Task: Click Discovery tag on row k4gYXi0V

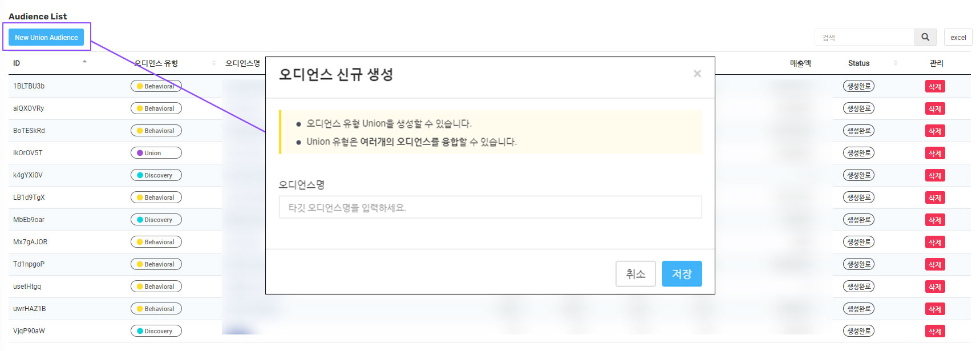Action: tap(156, 175)
